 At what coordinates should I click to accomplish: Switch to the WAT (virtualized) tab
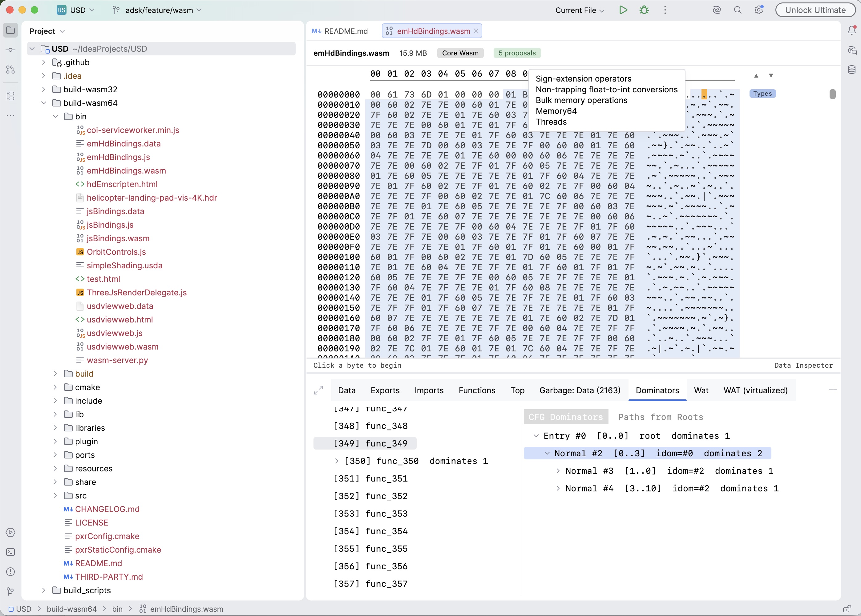click(755, 390)
